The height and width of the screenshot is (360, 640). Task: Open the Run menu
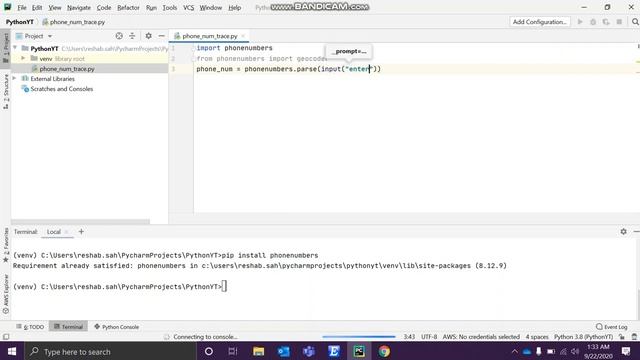click(x=151, y=7)
